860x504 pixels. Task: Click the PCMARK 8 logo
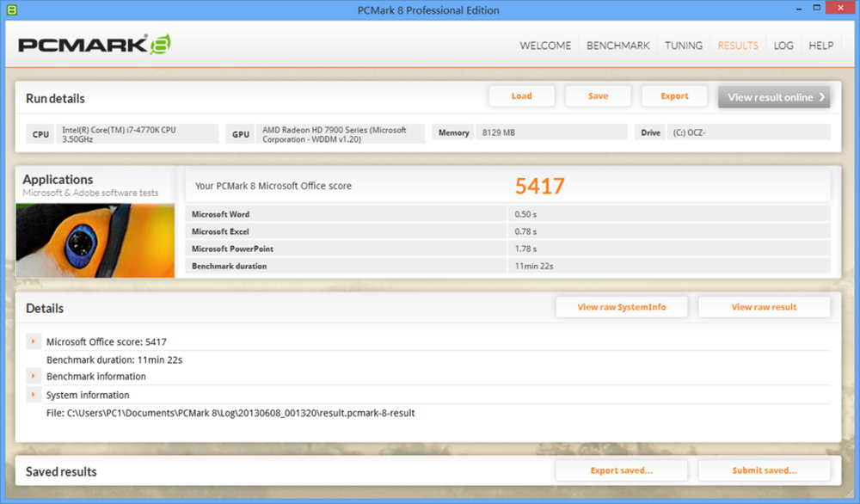pos(95,45)
